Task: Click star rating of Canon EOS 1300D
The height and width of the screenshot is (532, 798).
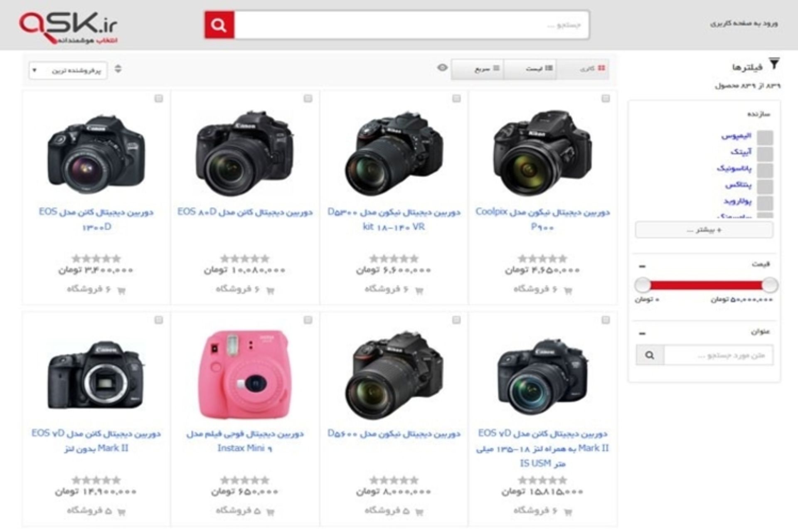Action: [x=96, y=259]
